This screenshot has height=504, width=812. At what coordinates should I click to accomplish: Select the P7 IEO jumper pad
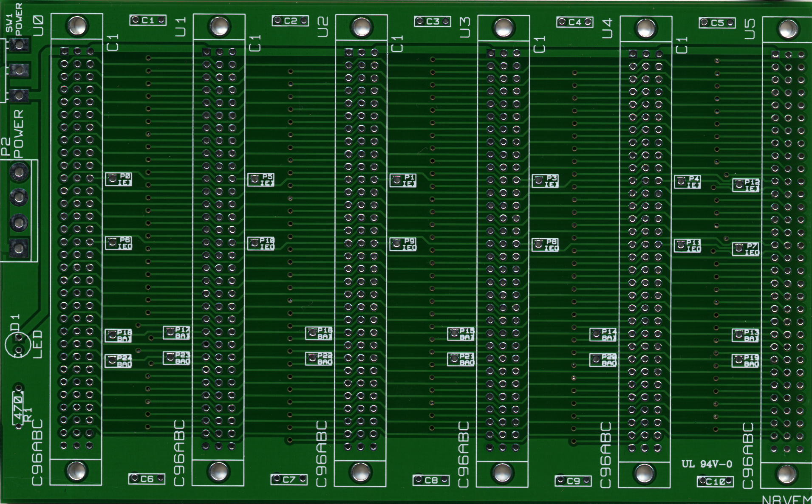(746, 249)
